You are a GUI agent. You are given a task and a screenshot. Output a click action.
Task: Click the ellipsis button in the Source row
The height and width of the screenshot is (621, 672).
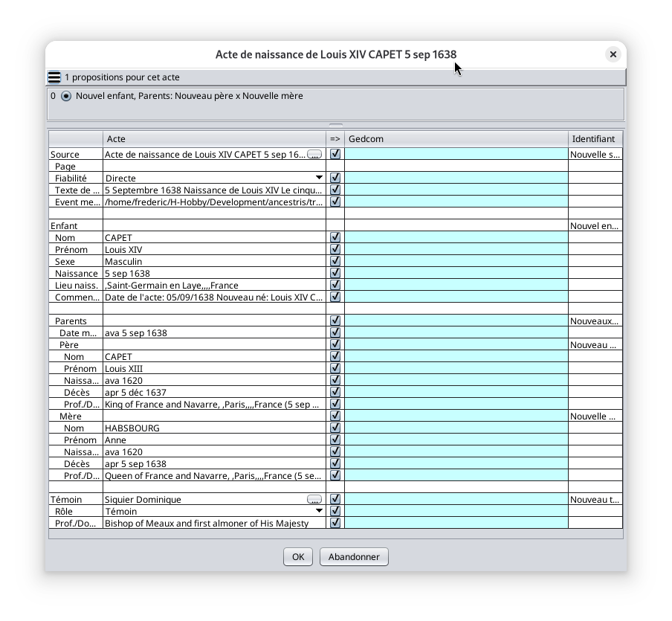[x=314, y=155]
